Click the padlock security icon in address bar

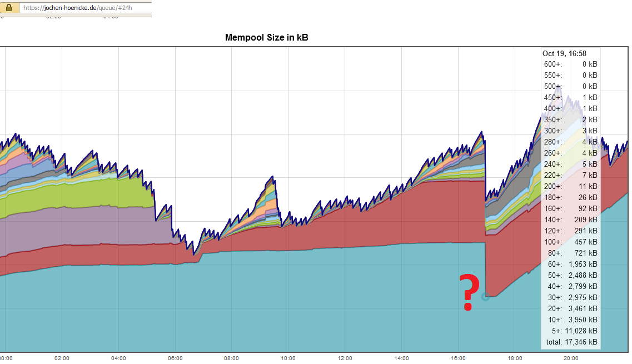click(8, 7)
